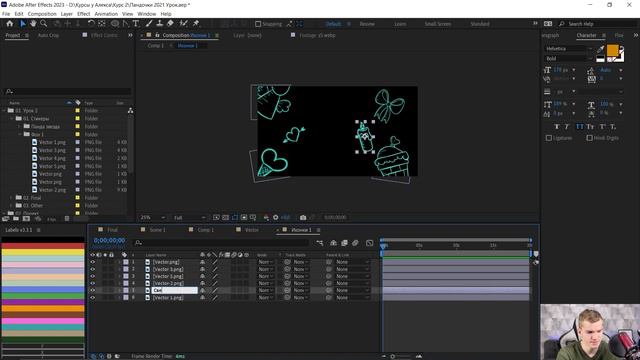Viewport: 640px width, 360px height.
Task: Pick the purple label color swatch
Action: click(43, 302)
